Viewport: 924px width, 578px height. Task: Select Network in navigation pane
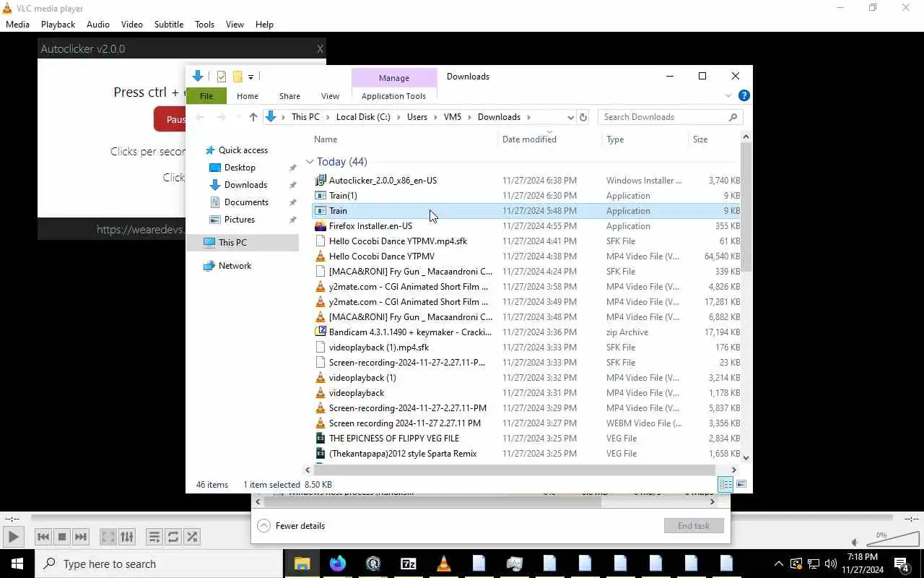click(235, 266)
